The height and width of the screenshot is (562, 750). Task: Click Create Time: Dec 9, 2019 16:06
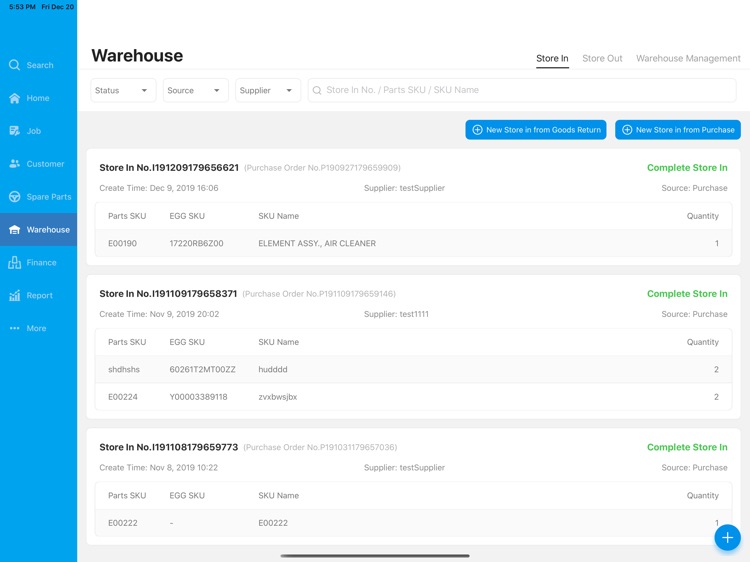tap(159, 188)
